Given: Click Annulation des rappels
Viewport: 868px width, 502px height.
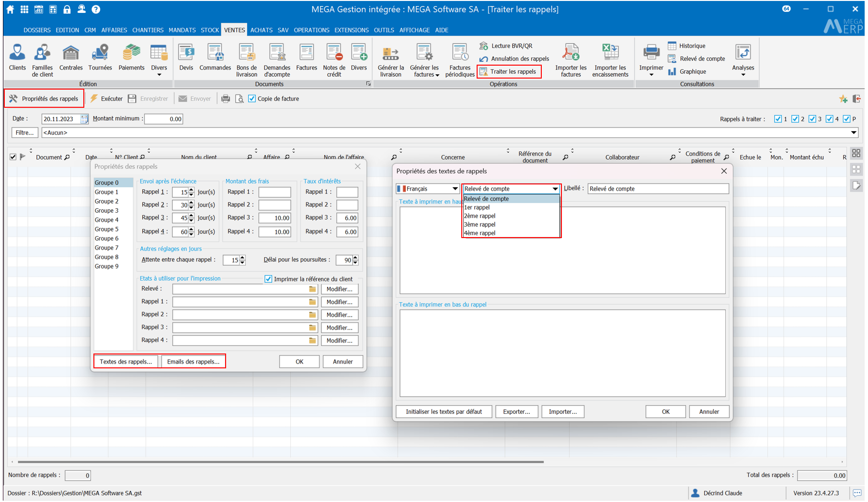Looking at the screenshot, I should (x=514, y=59).
